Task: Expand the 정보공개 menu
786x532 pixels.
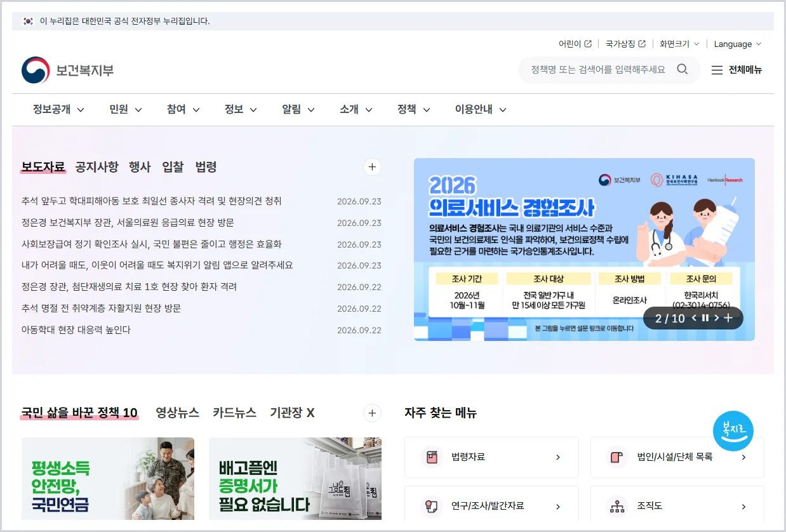Action: tap(58, 109)
